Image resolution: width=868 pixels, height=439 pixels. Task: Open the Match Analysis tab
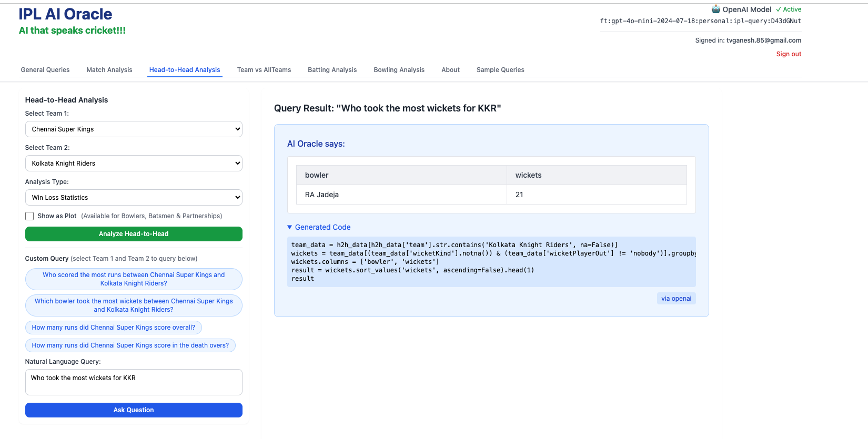point(109,70)
